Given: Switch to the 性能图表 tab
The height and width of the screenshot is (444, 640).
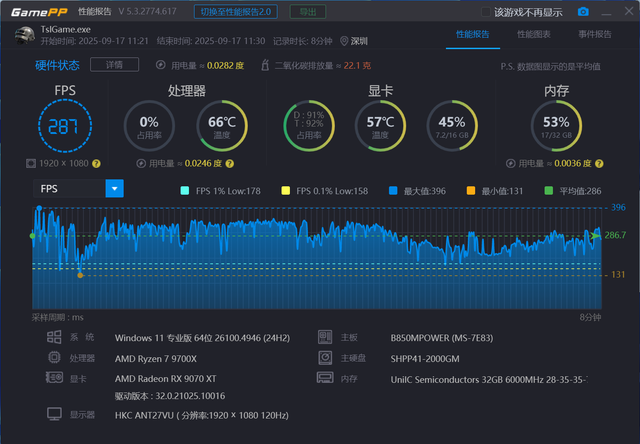Looking at the screenshot, I should click(534, 34).
